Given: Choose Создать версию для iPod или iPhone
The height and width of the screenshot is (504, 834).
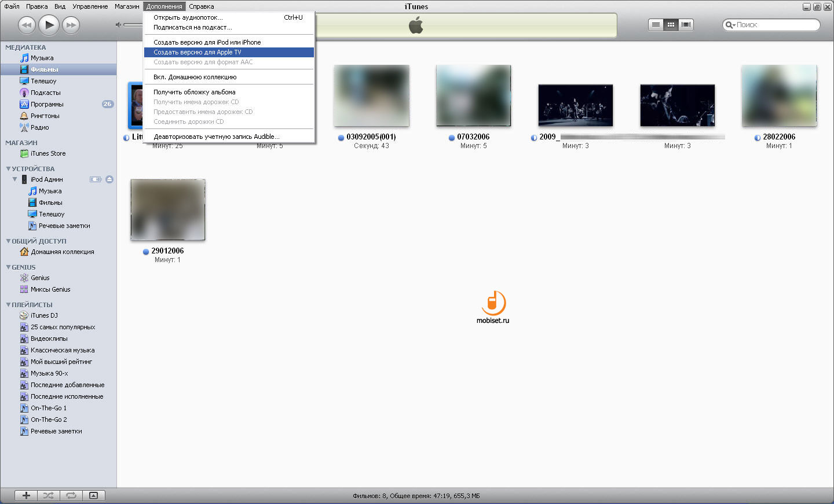Looking at the screenshot, I should click(229, 42).
